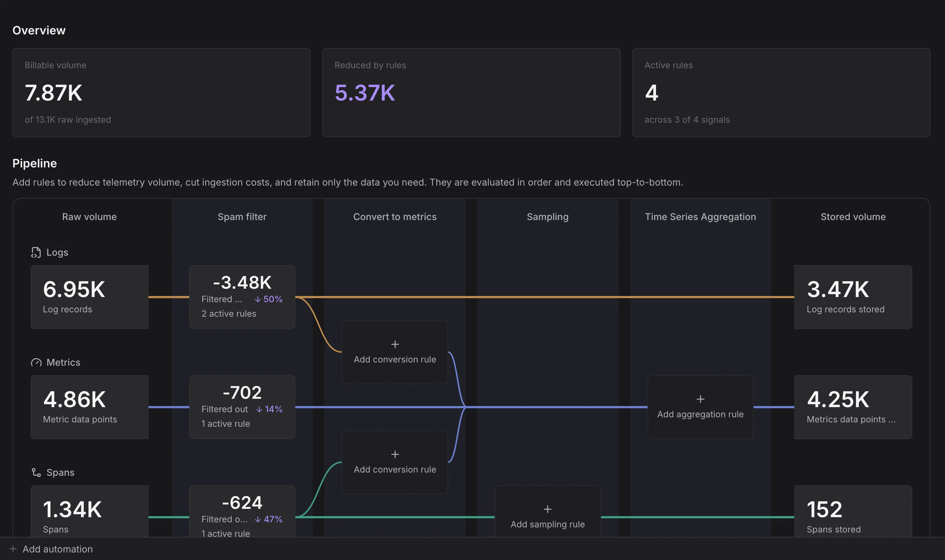
Task: Open the Metrics spam filter -702 card
Action: (242, 407)
